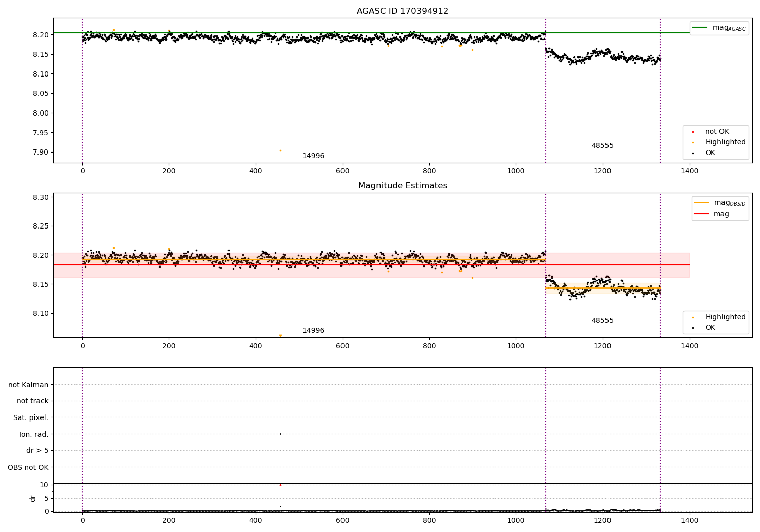
Task: Click the '48555' label in the AGASC ID plot
Action: coord(602,146)
